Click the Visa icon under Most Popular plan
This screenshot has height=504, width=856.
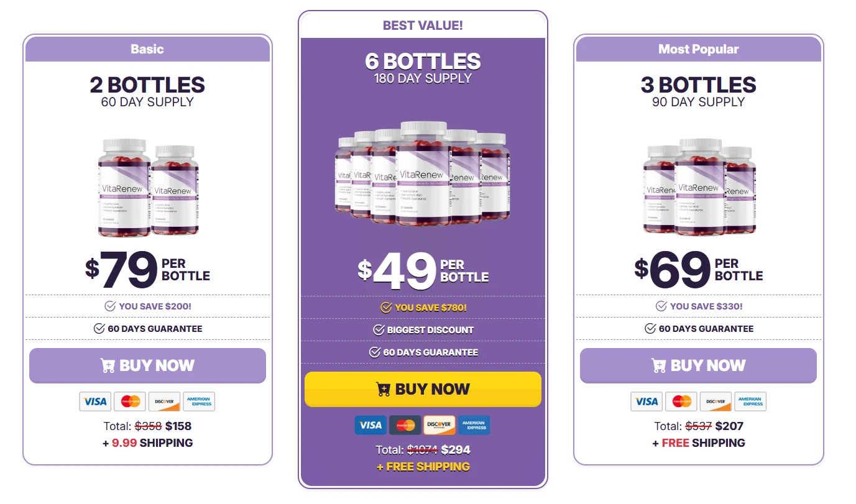click(647, 401)
